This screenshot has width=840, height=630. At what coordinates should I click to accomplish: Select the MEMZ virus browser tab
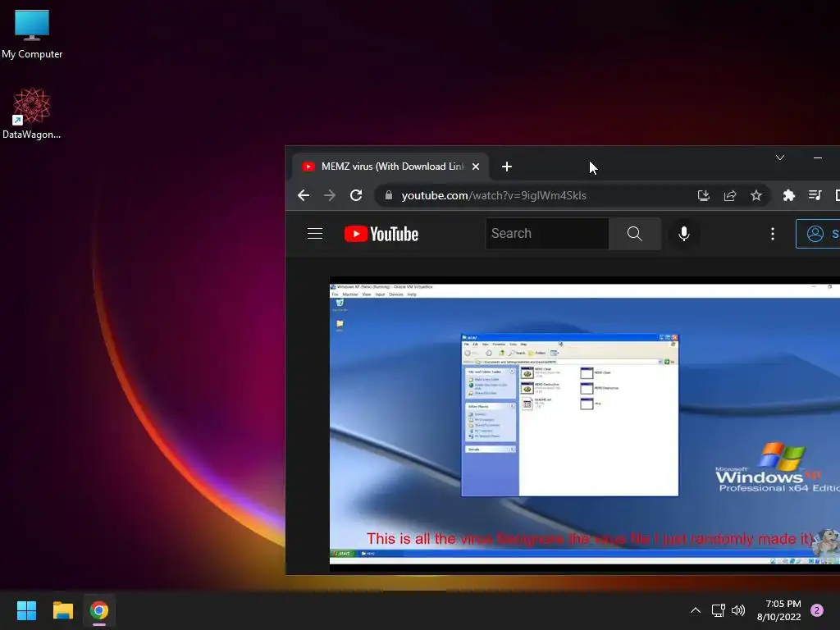click(x=390, y=167)
